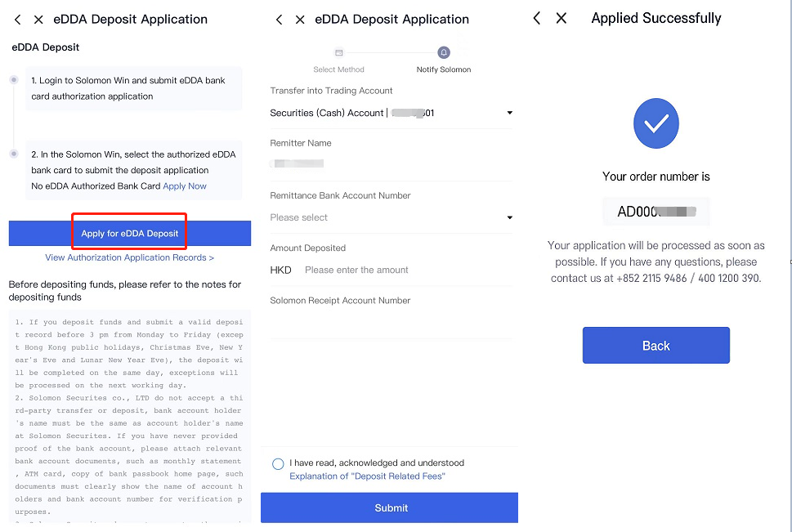Tap the Back button on success page
Viewport: 792px width, 532px height.
[656, 346]
